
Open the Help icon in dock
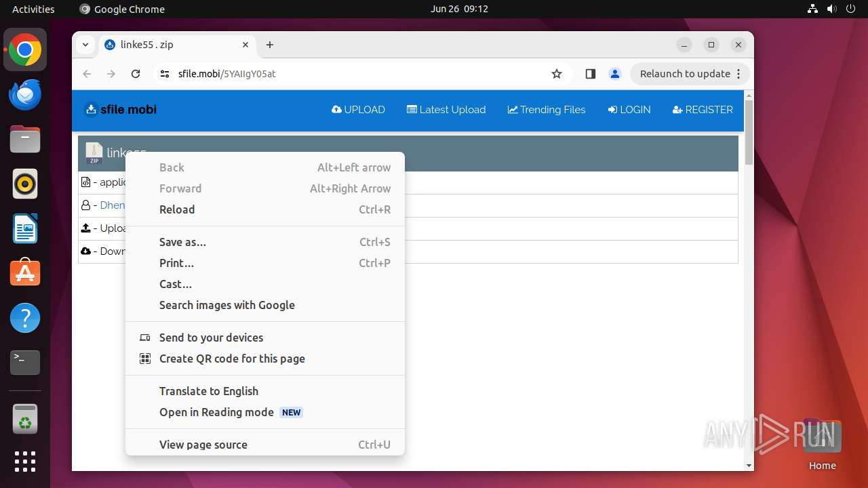click(25, 318)
